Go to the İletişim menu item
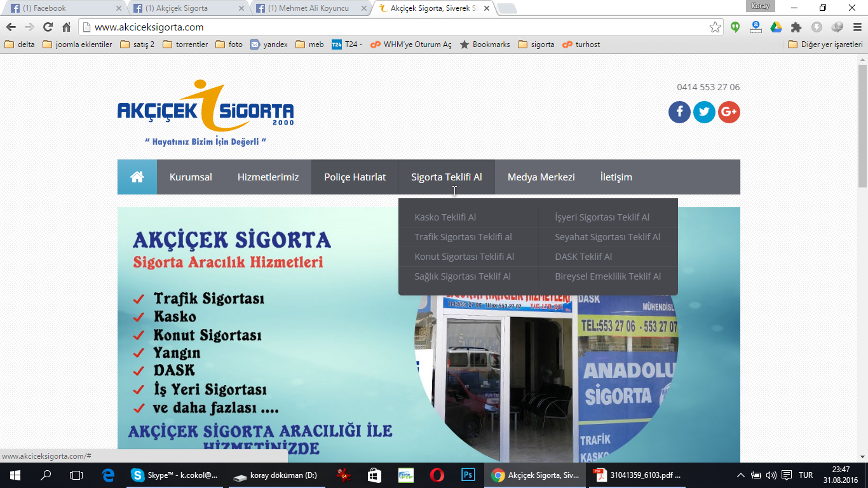 616,177
